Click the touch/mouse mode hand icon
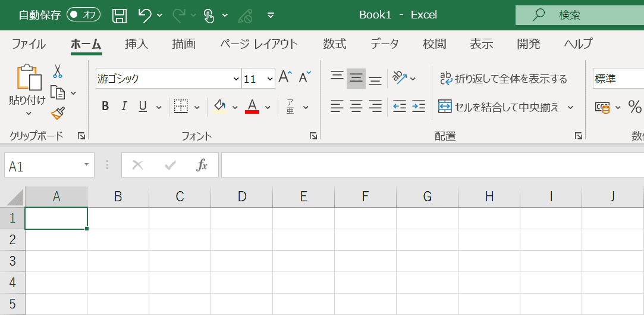 tap(209, 15)
